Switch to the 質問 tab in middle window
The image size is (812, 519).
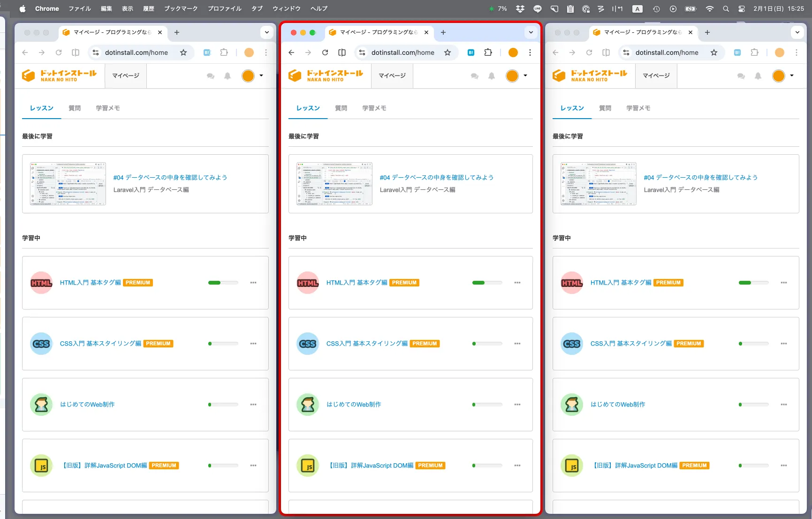[341, 108]
